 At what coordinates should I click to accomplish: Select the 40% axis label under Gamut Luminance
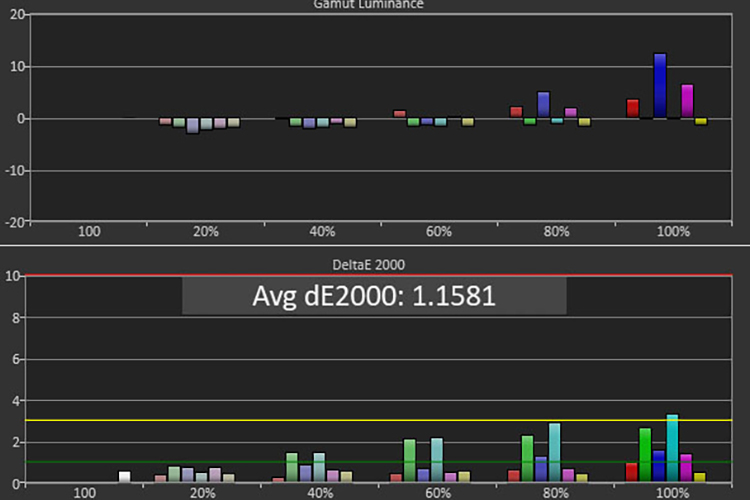click(x=322, y=231)
